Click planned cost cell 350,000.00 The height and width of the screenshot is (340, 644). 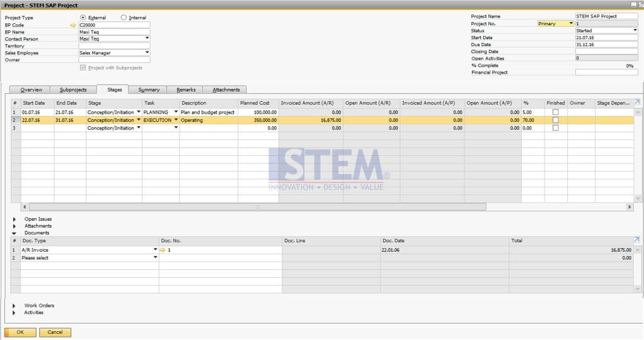click(x=258, y=120)
